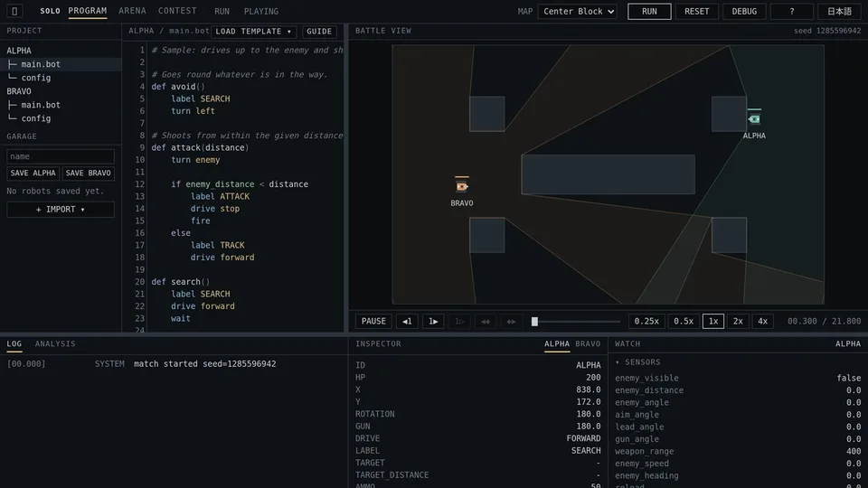The width and height of the screenshot is (868, 488).
Task: Switch language to 日本語
Action: pos(839,12)
